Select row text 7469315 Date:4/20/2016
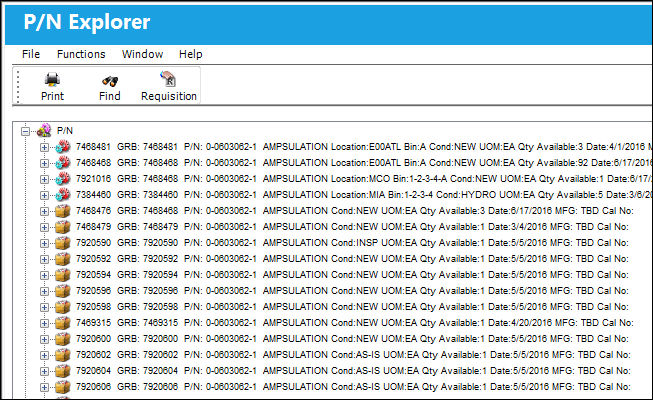 [355, 323]
